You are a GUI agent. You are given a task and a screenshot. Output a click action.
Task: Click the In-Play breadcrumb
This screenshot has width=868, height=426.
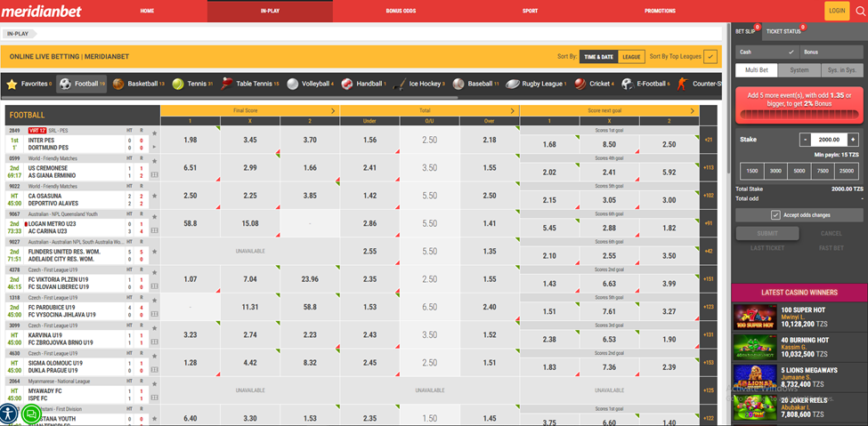pos(18,34)
